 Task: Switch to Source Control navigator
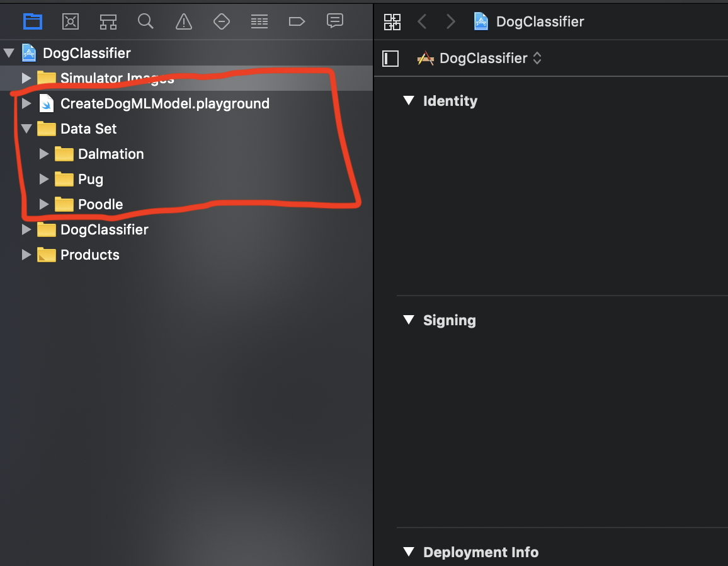point(71,21)
